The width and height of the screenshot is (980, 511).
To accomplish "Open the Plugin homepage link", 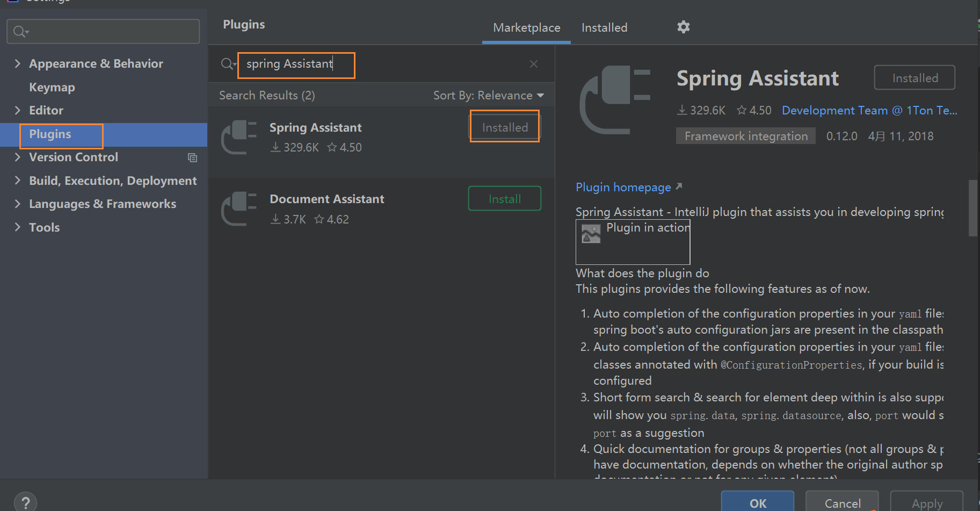I will (x=623, y=187).
